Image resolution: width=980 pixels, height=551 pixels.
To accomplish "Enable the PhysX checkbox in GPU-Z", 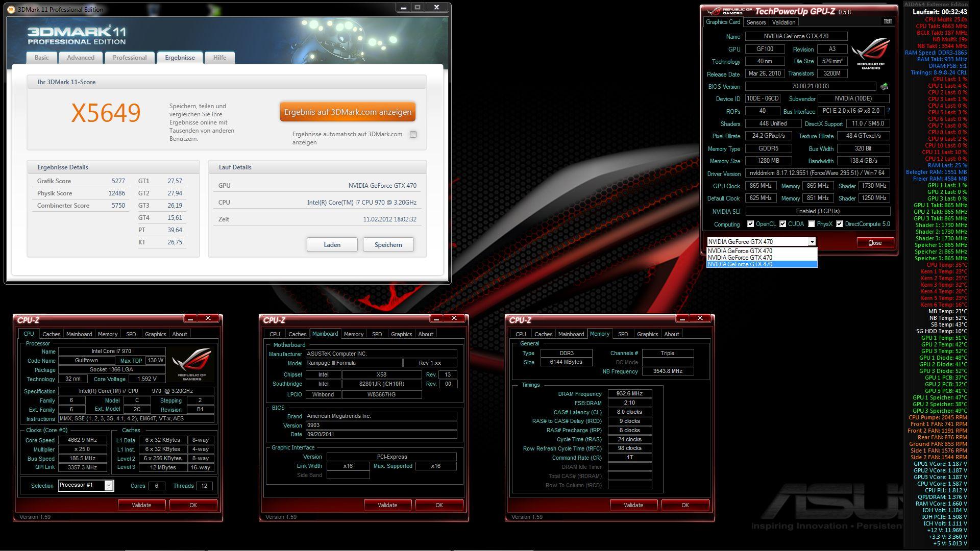I will (811, 224).
